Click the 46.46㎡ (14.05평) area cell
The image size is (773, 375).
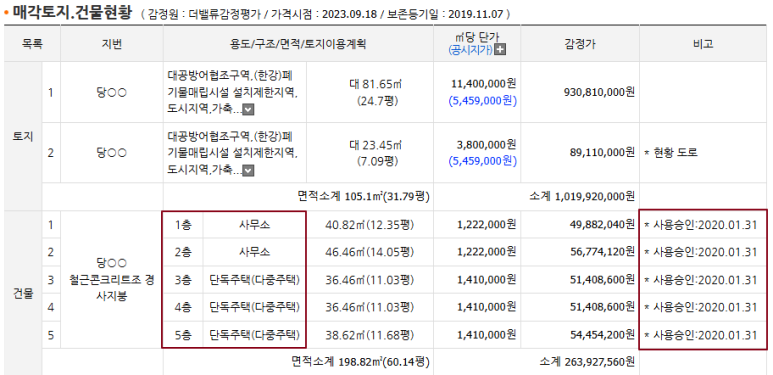click(370, 252)
